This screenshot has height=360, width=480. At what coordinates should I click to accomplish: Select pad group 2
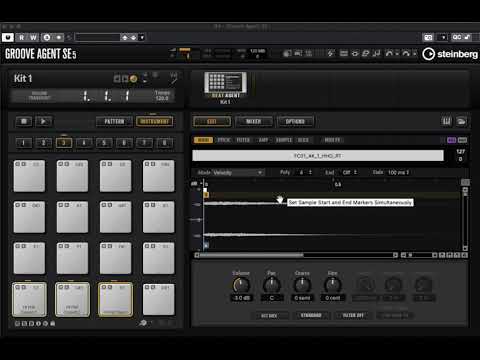click(43, 143)
